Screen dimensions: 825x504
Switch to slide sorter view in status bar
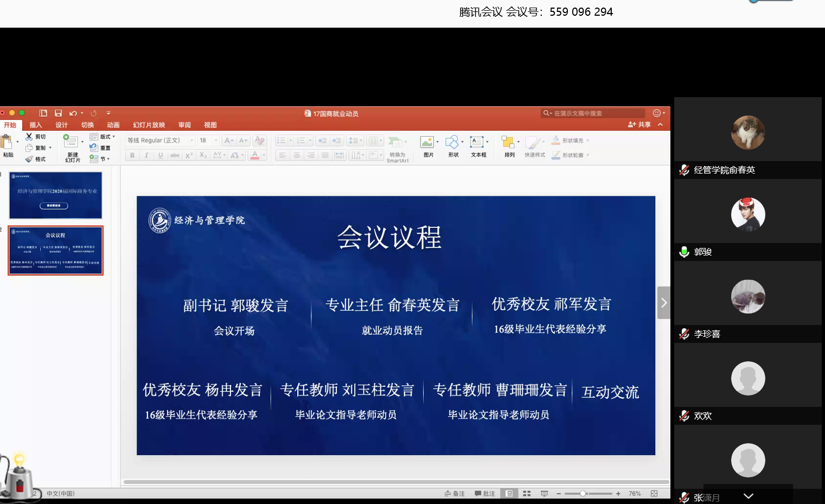527,494
